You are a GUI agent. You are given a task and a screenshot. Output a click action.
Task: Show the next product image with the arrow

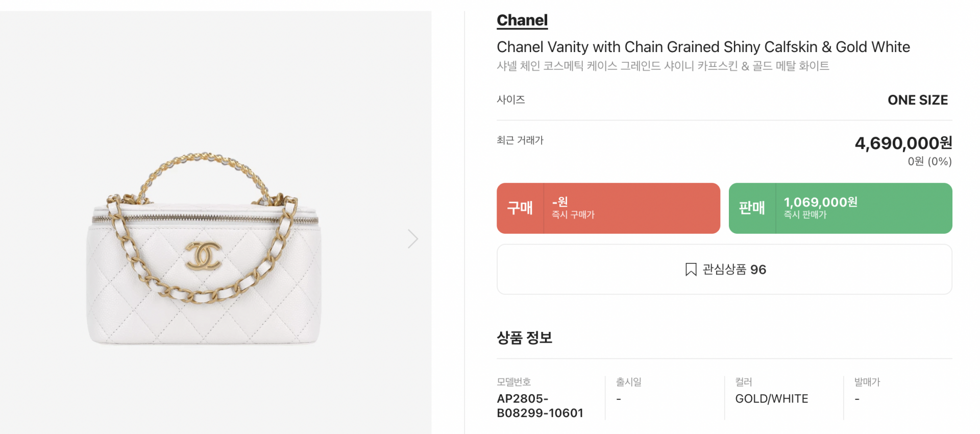pos(412,238)
